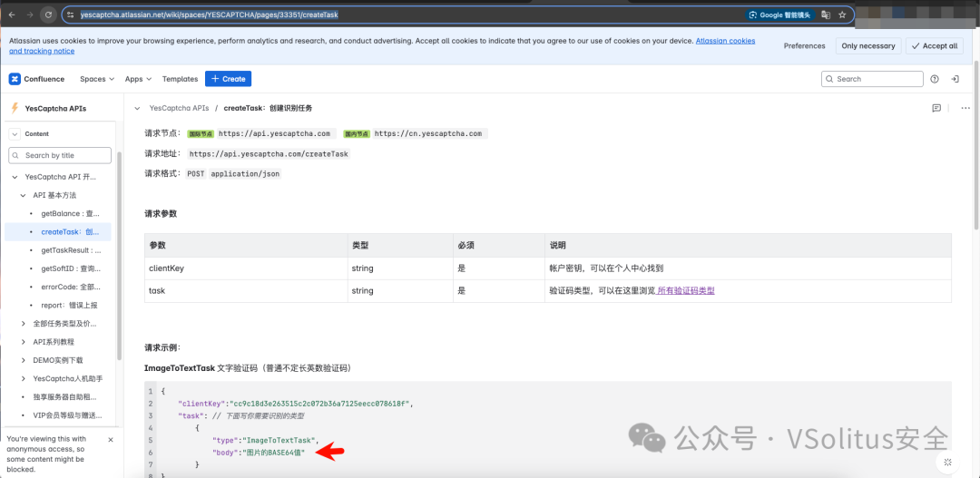Viewport: 980px width, 478px height.
Task: Open cookie Preferences
Action: pyautogui.click(x=804, y=45)
